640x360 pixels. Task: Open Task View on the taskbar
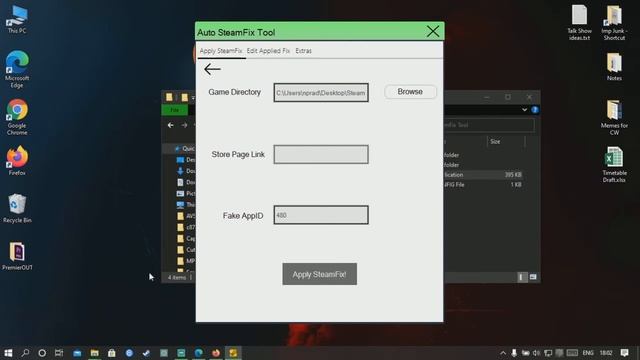(x=59, y=353)
